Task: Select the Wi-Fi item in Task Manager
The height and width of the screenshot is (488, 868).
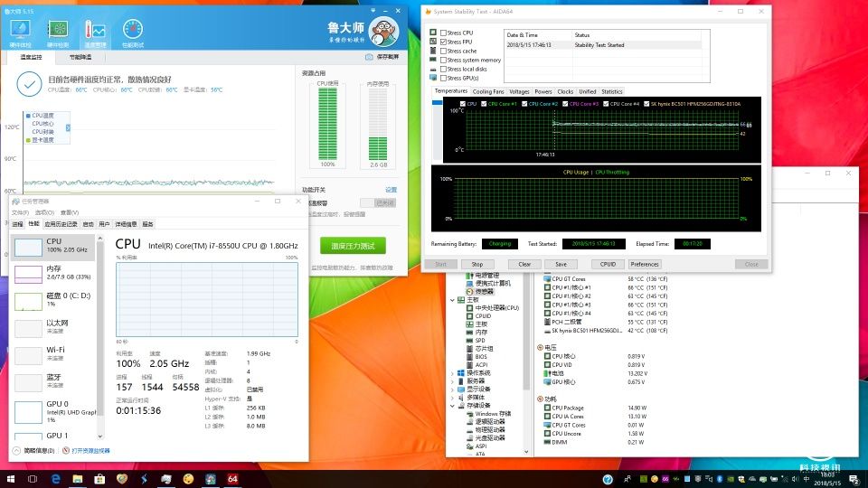Action: [x=53, y=354]
